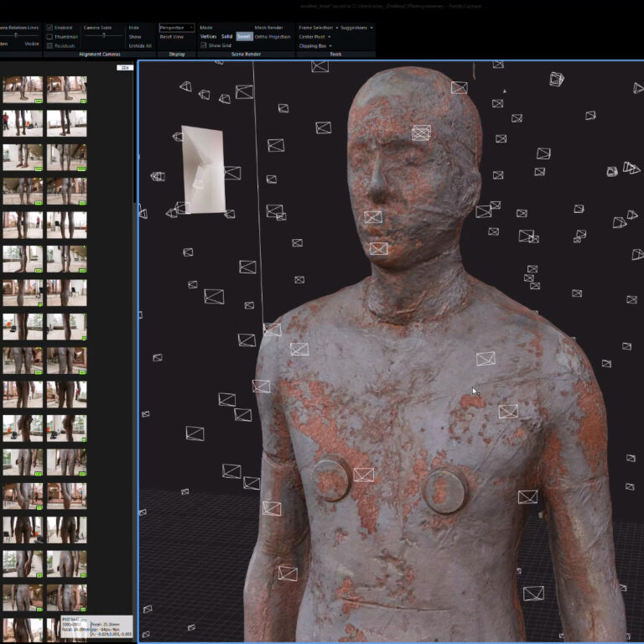Activate the Sweet render mode
The height and width of the screenshot is (644, 644).
243,37
